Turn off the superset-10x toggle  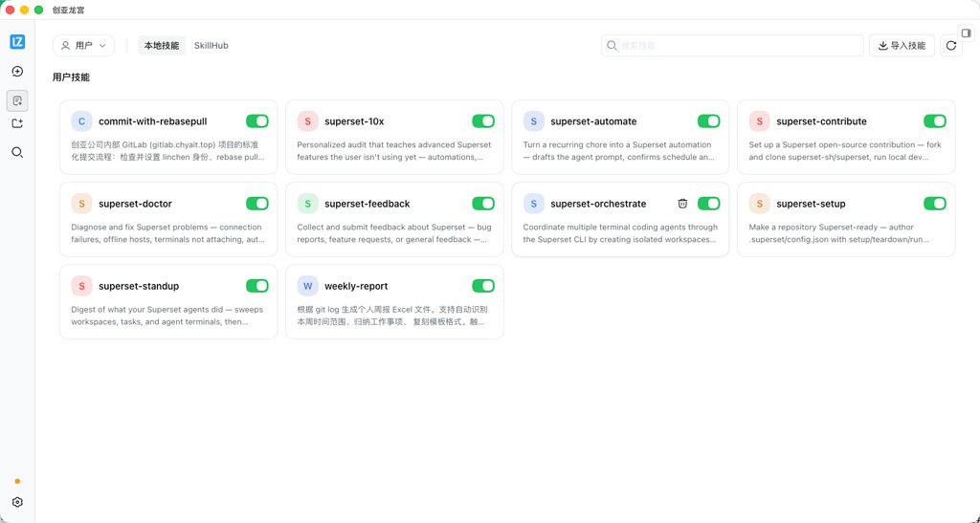(483, 121)
